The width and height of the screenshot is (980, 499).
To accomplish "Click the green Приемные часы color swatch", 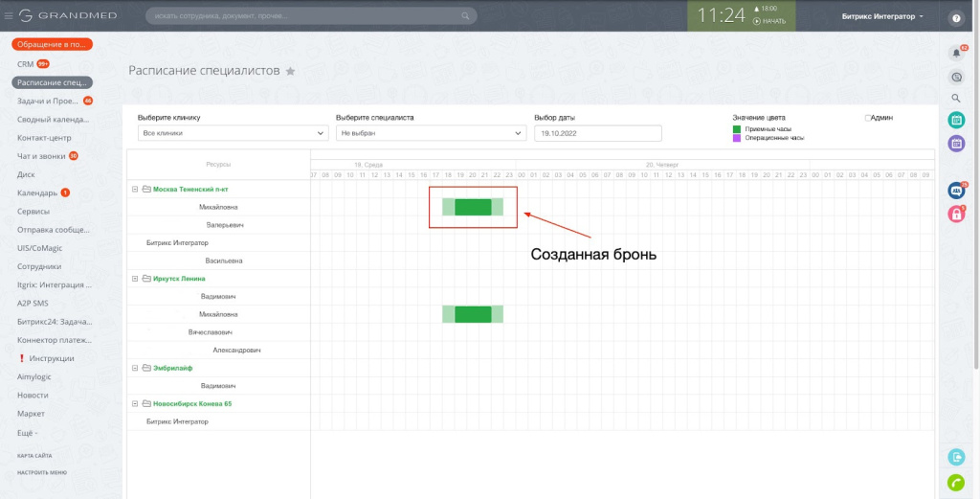I will click(x=736, y=128).
